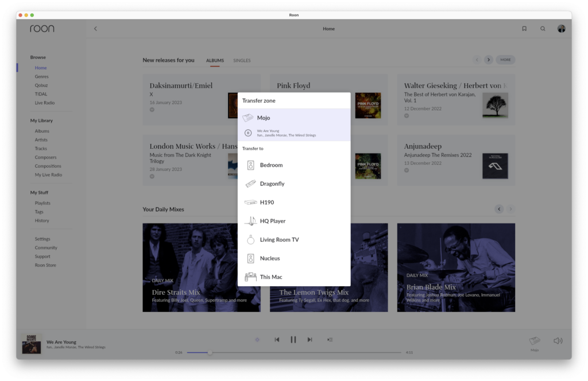Transfer playback to Dragonfly
Image resolution: width=588 pixels, height=381 pixels.
294,183
